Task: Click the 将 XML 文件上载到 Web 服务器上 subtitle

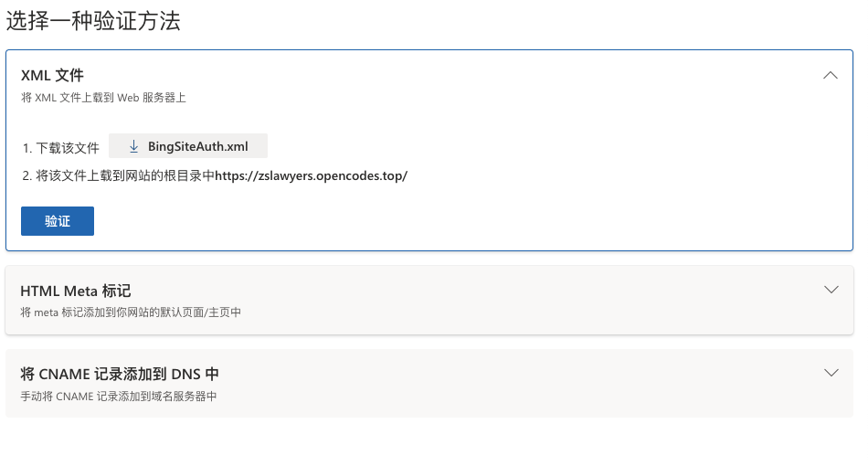Action: coord(103,98)
